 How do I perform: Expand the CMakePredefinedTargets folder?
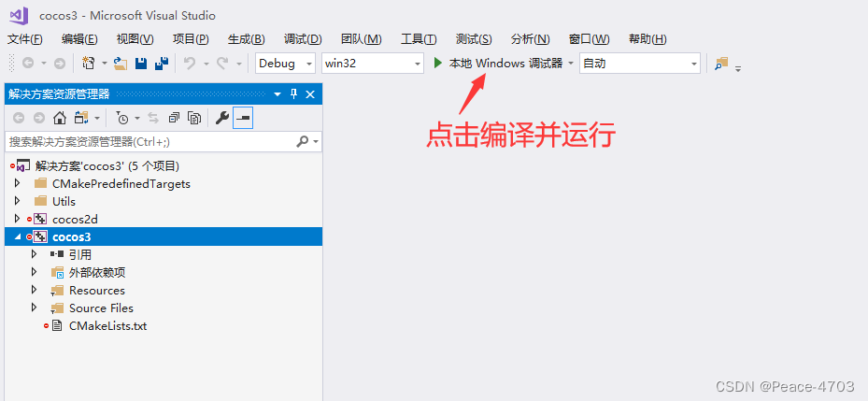click(x=17, y=183)
